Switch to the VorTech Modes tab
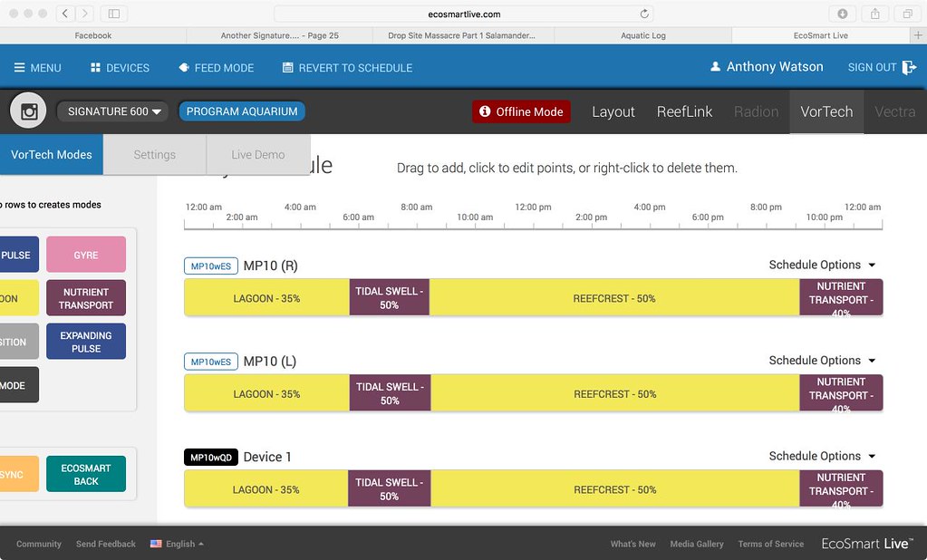Image resolution: width=927 pixels, height=560 pixels. click(x=52, y=154)
